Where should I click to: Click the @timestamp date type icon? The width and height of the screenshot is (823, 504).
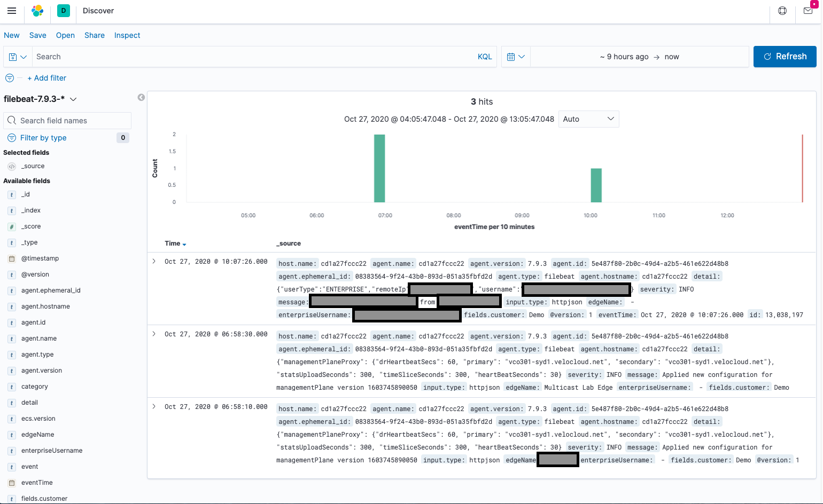tap(12, 259)
